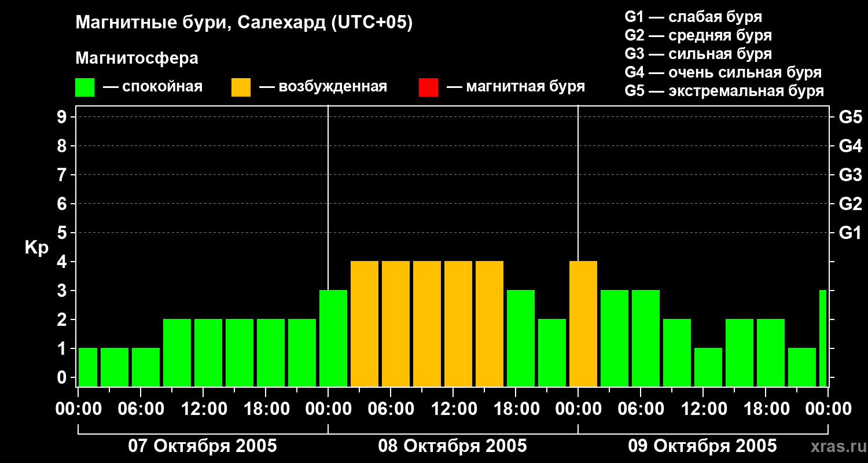
Task: Click the G1 слабая буря legend line
Action: [x=694, y=17]
